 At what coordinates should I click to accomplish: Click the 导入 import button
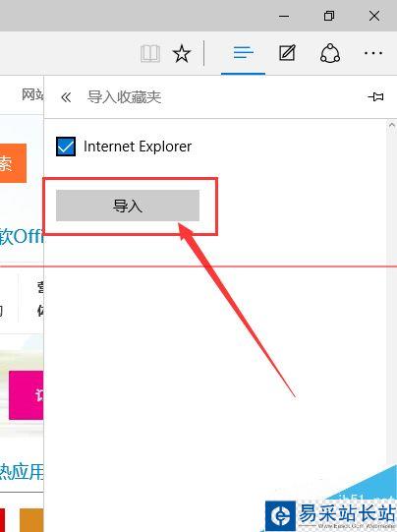[x=128, y=206]
